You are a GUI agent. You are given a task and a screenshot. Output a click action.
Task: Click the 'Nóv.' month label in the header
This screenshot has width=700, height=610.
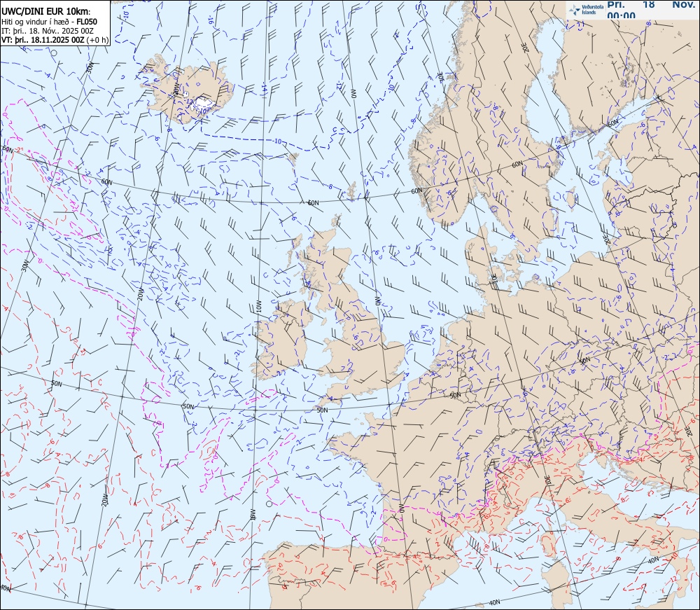(x=683, y=4)
